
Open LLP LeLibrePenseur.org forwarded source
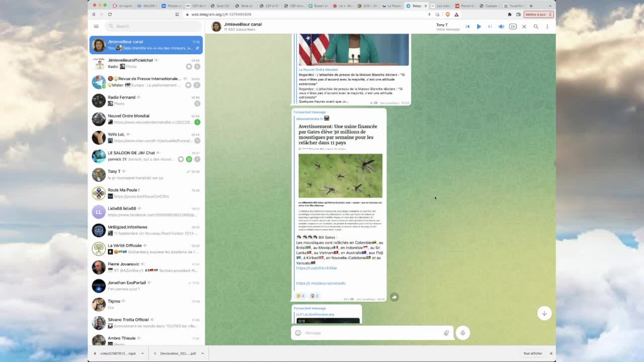point(315,314)
